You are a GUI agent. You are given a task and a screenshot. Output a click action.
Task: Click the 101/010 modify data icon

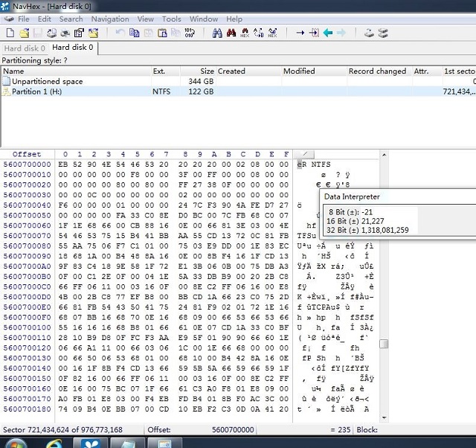190,33
